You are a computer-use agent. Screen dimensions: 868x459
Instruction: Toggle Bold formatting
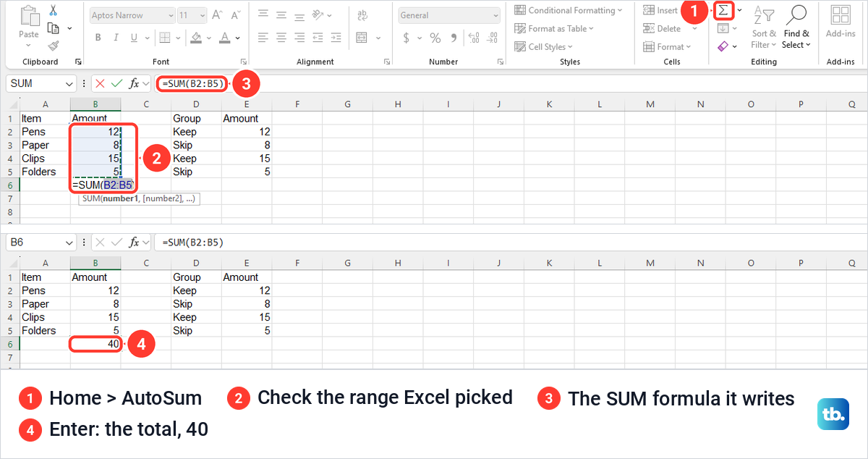(98, 38)
